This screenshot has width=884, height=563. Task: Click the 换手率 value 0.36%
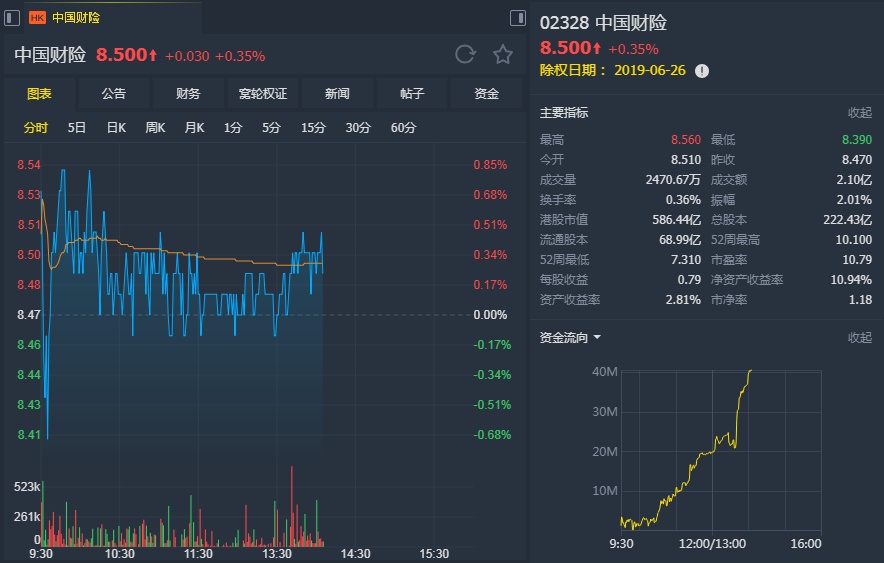point(683,200)
